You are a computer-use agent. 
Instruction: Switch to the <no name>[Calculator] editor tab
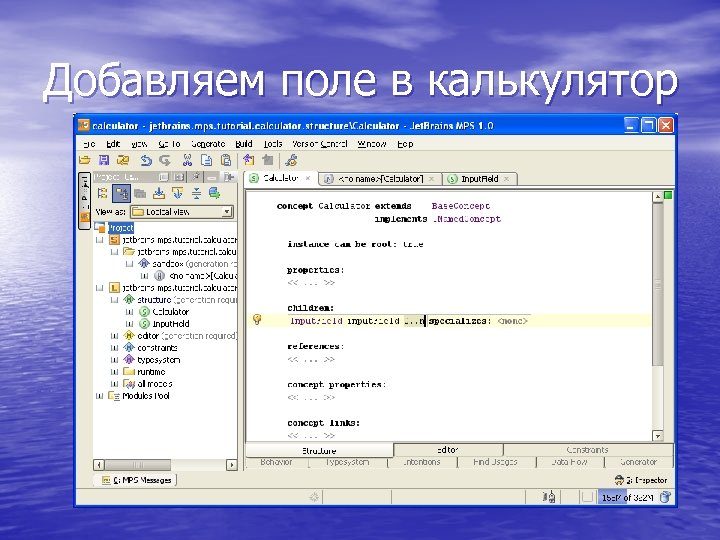380,179
